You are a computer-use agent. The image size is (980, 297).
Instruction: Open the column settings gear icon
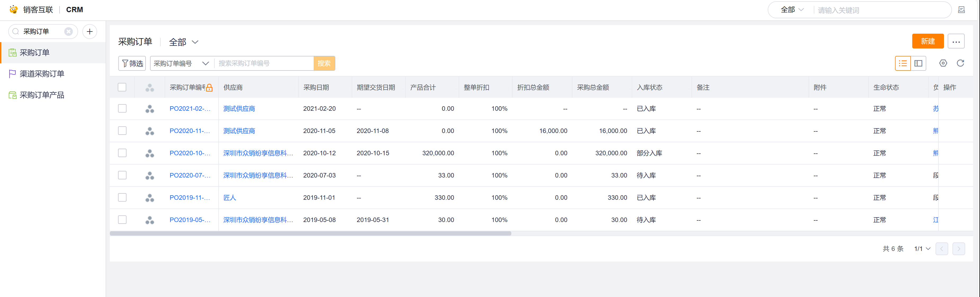[x=943, y=63]
